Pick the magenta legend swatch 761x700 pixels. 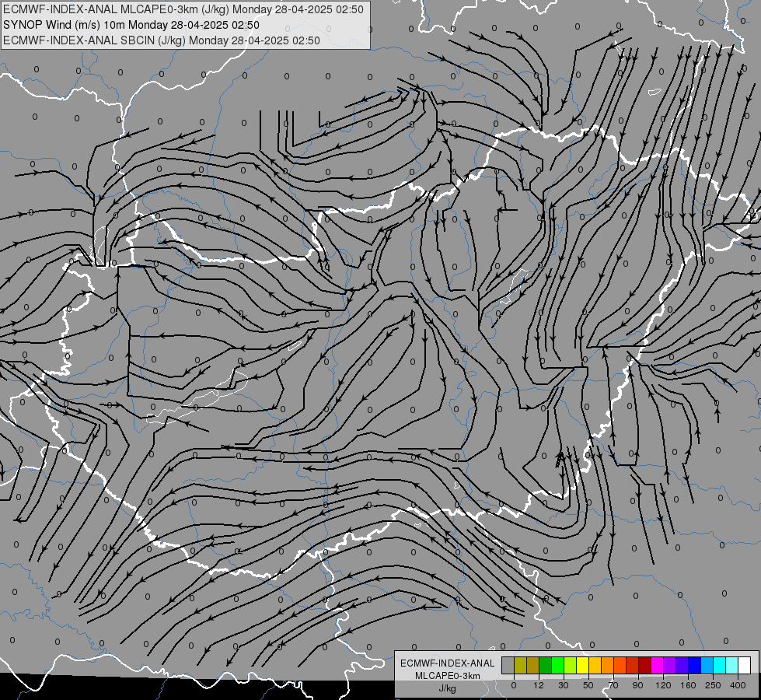(658, 665)
